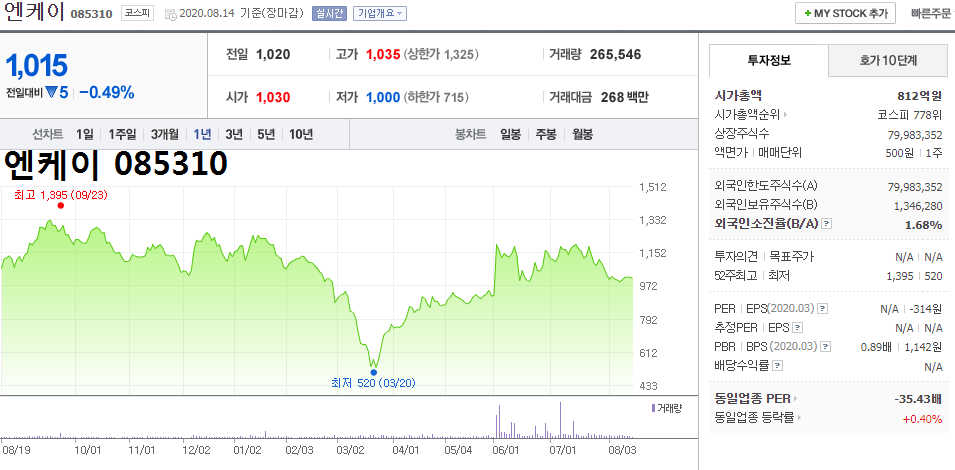Screen dimensions: 955x470
Task: Click the 액면가 value 500원
Action: [x=900, y=153]
